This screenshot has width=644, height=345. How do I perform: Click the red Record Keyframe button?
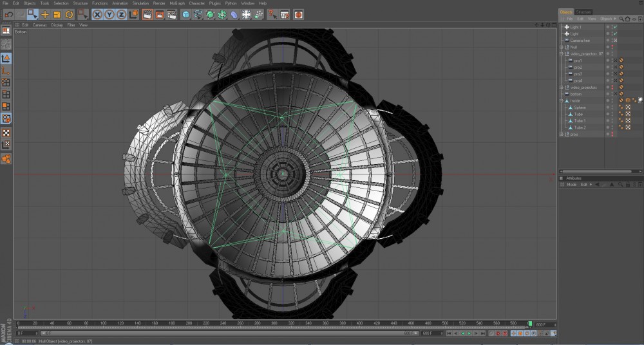[498, 333]
